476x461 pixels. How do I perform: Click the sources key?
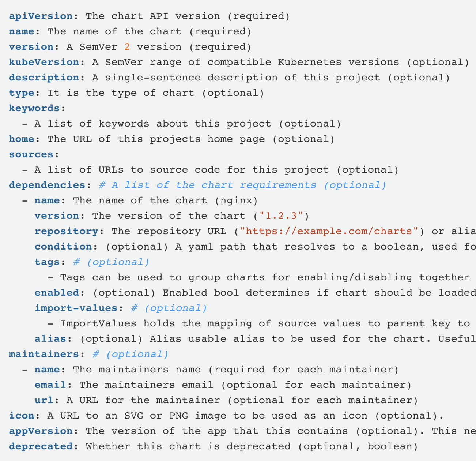click(x=31, y=154)
